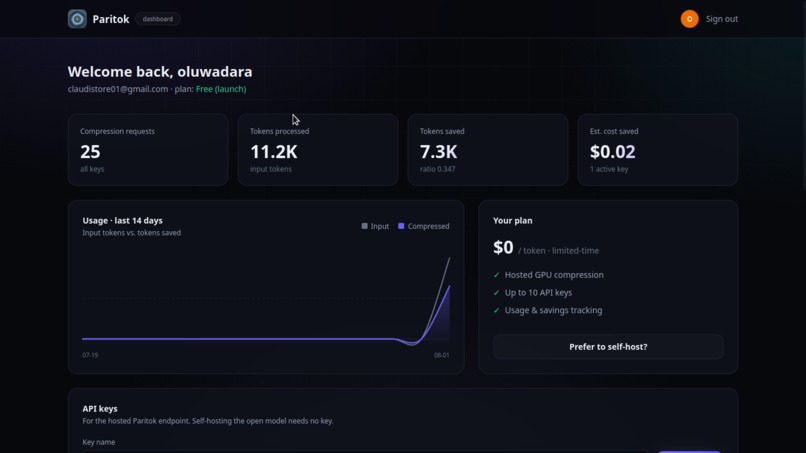Click the Hosted GPU compression checkmark
Screen dimensions: 806x453
click(496, 275)
